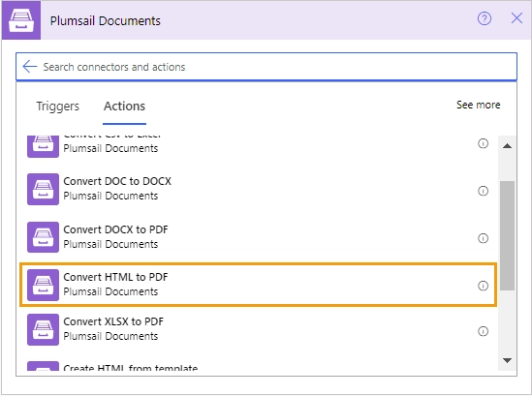Focus the Search connectors and actions field
The height and width of the screenshot is (396, 532).
266,67
